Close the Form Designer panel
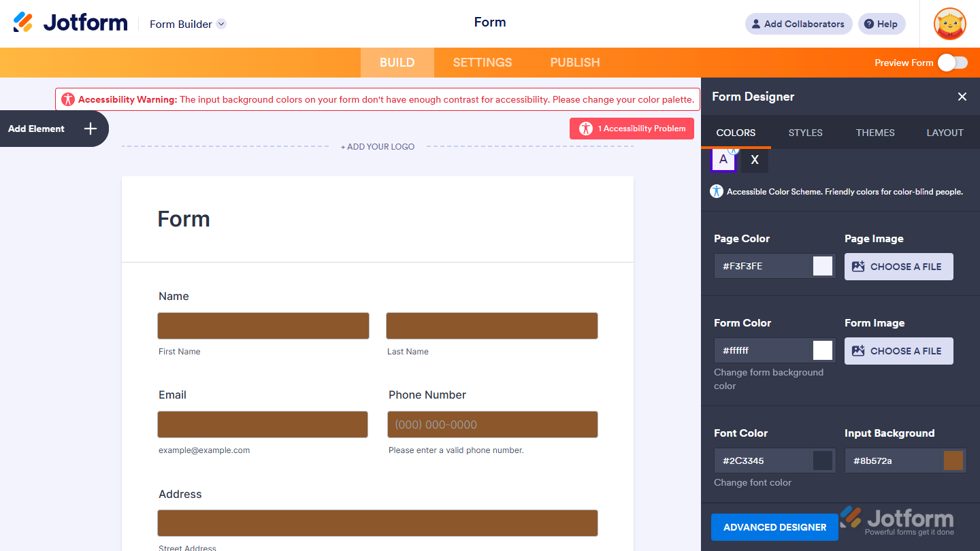The width and height of the screenshot is (980, 551). point(962,97)
